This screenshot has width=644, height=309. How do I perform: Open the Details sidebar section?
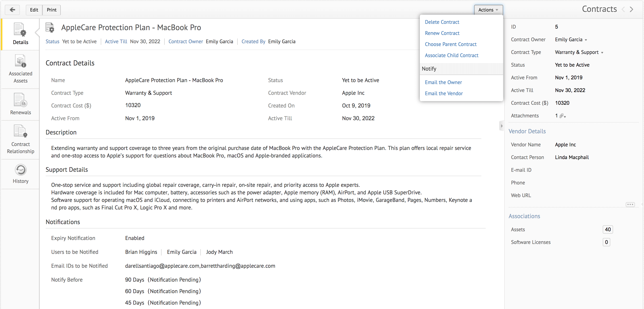click(20, 34)
